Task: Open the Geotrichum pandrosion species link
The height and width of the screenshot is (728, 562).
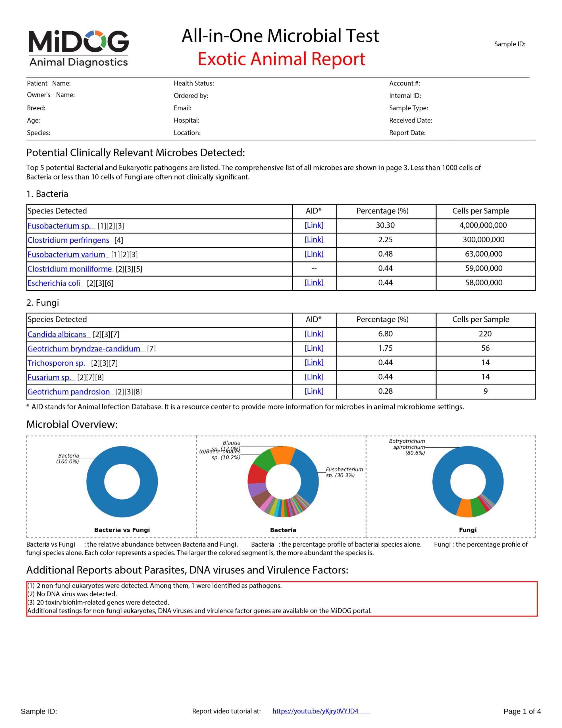Action: pyautogui.click(x=69, y=392)
